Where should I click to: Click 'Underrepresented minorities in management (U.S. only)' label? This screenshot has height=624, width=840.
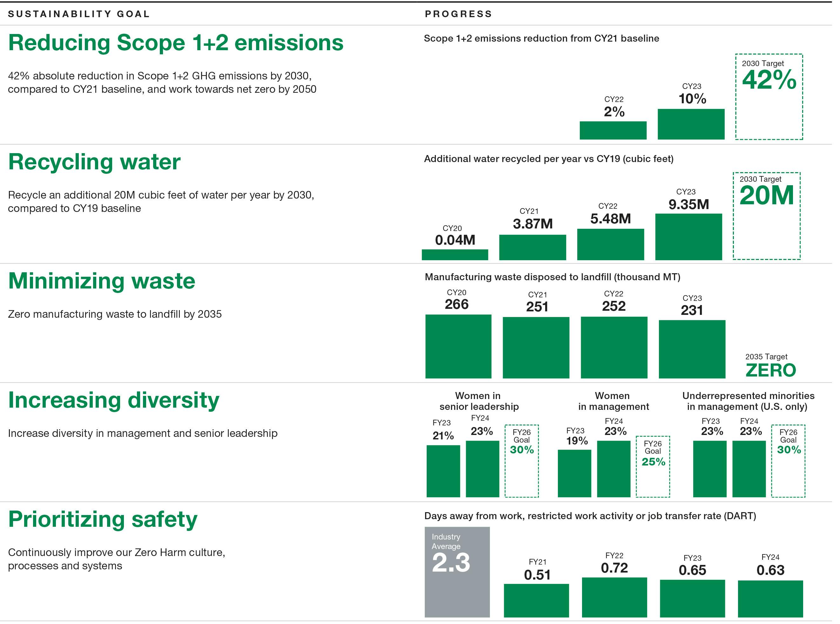click(748, 401)
